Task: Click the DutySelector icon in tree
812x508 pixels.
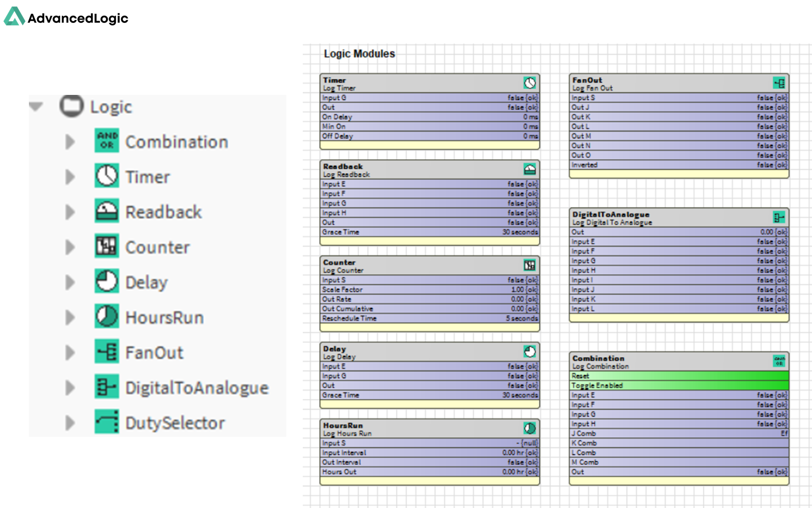Action: point(107,422)
